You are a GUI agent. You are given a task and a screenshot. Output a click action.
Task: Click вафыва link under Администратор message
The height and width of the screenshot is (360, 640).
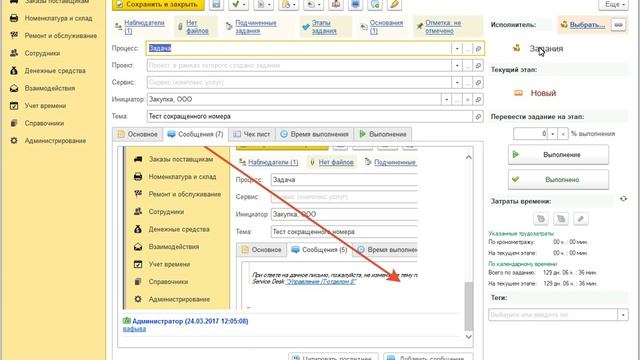134,329
